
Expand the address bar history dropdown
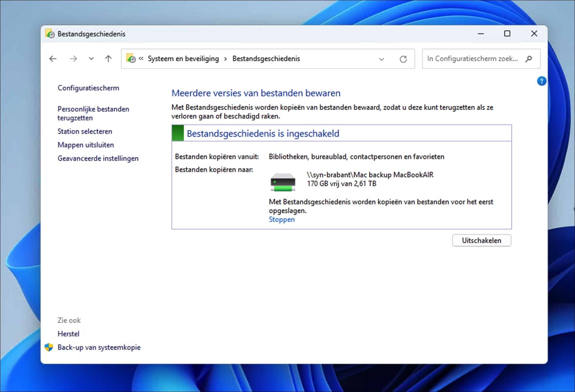point(381,59)
